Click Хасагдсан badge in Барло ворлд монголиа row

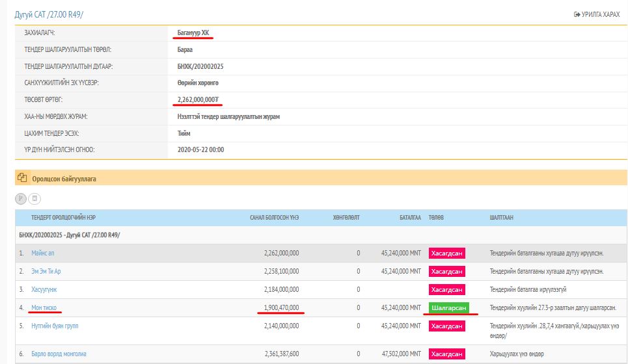pos(446,354)
